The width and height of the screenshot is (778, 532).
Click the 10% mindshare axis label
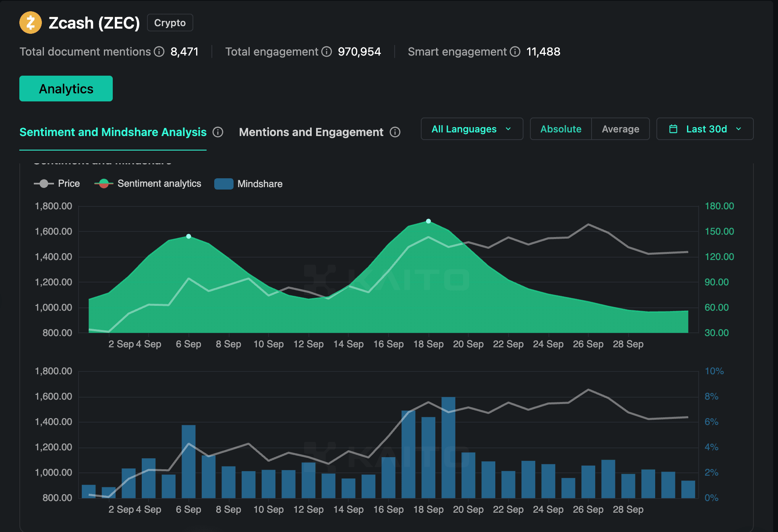(x=714, y=371)
